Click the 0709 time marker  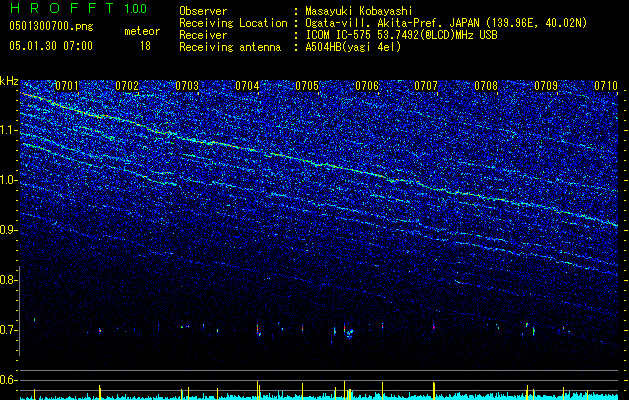546,86
